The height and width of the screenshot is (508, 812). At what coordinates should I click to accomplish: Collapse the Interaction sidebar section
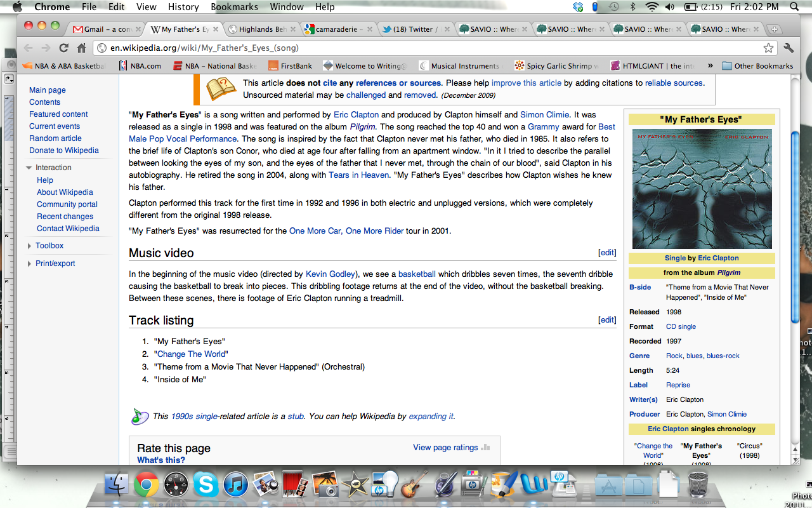coord(29,168)
